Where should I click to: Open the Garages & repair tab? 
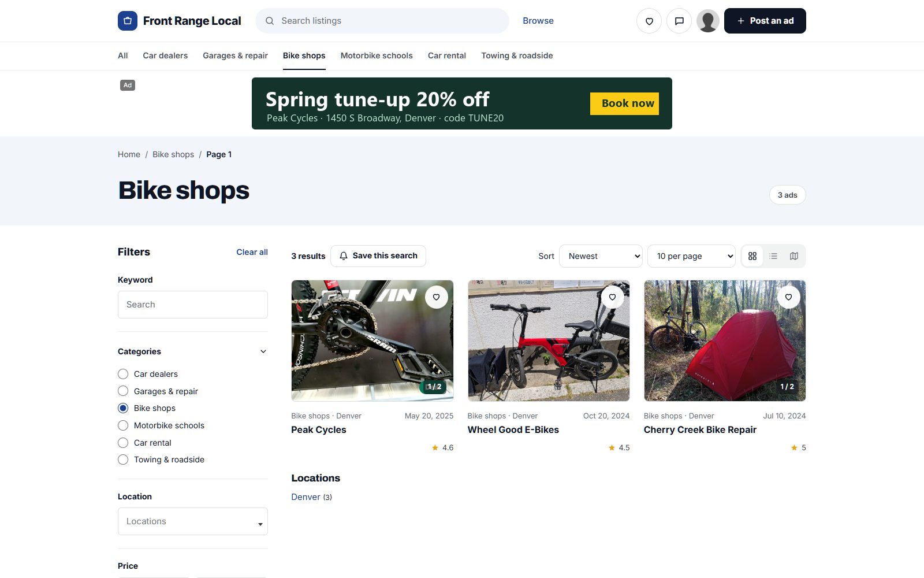[235, 55]
